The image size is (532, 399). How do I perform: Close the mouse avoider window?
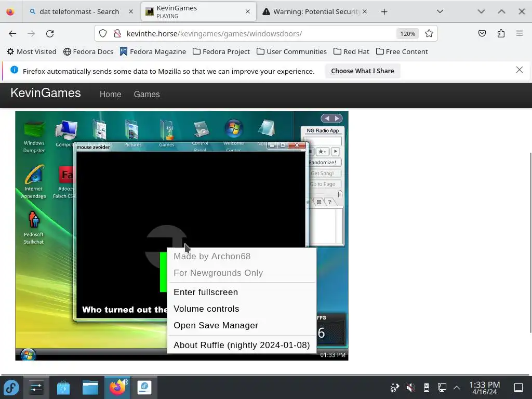297,145
